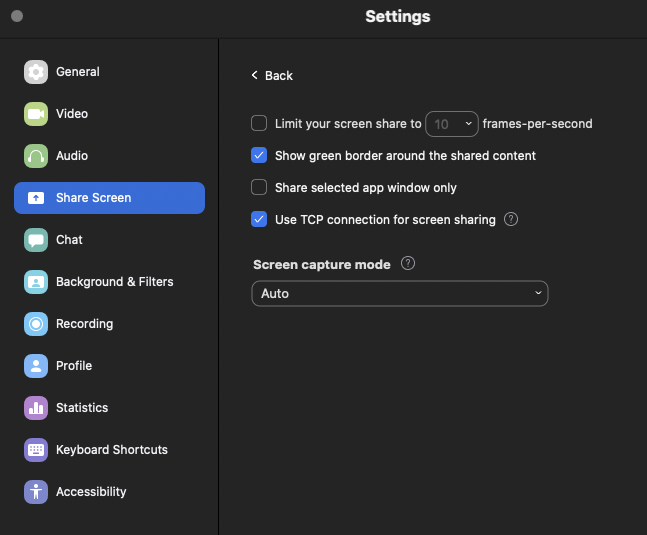This screenshot has height=535, width=647.
Task: Check Share selected app window only
Action: click(259, 187)
